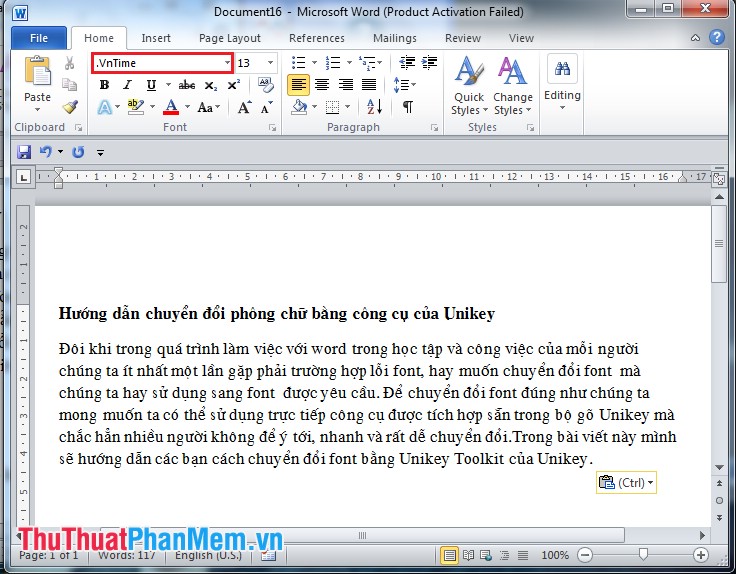Toggle Subscript formatting
736x574 pixels.
coord(210,85)
